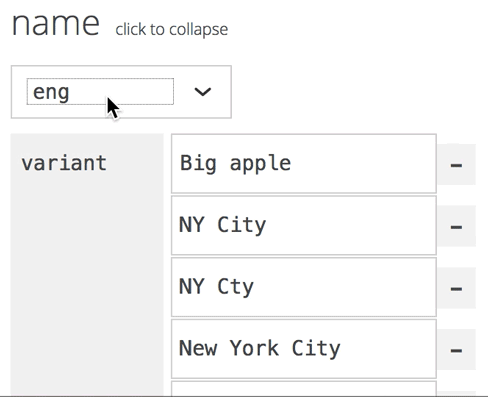Screen dimensions: 488x397
Task: Remove the 'New York City' variant entry
Action: [456, 350]
